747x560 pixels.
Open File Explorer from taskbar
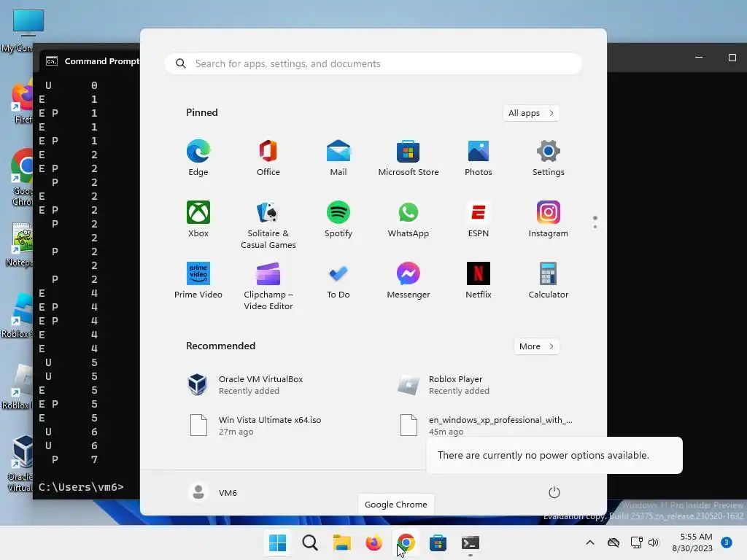click(341, 542)
